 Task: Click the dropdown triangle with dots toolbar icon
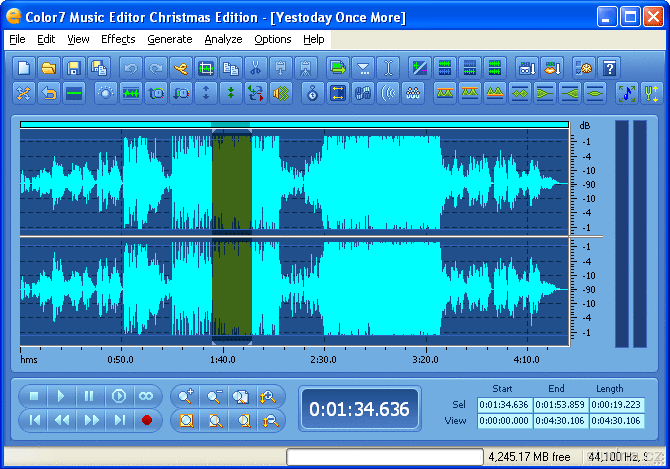point(363,68)
